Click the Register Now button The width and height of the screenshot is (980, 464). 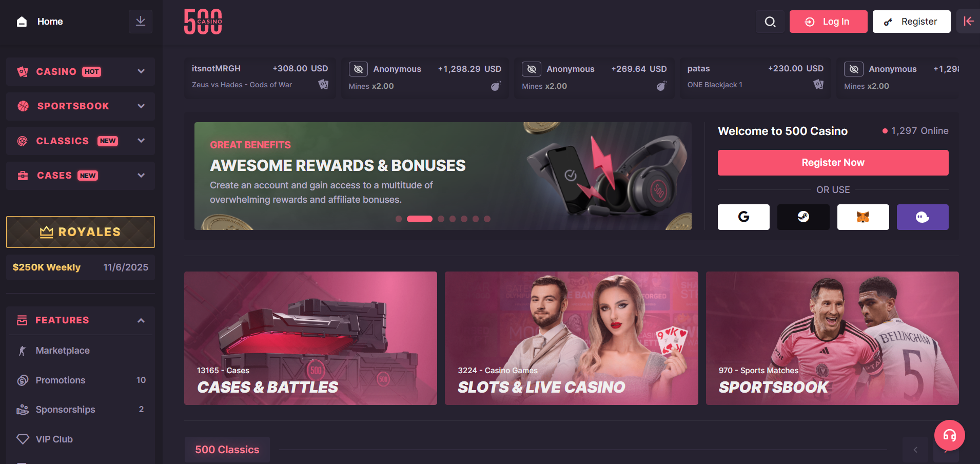pos(833,163)
